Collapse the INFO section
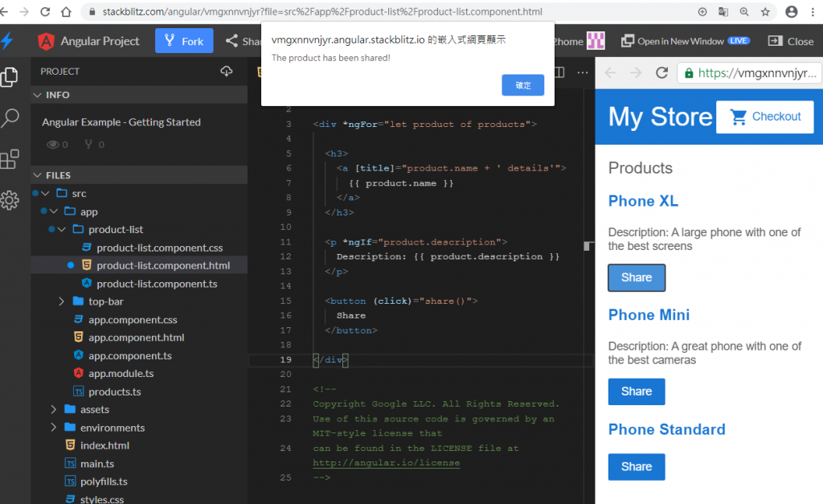Image resolution: width=823 pixels, height=504 pixels. pyautogui.click(x=37, y=95)
